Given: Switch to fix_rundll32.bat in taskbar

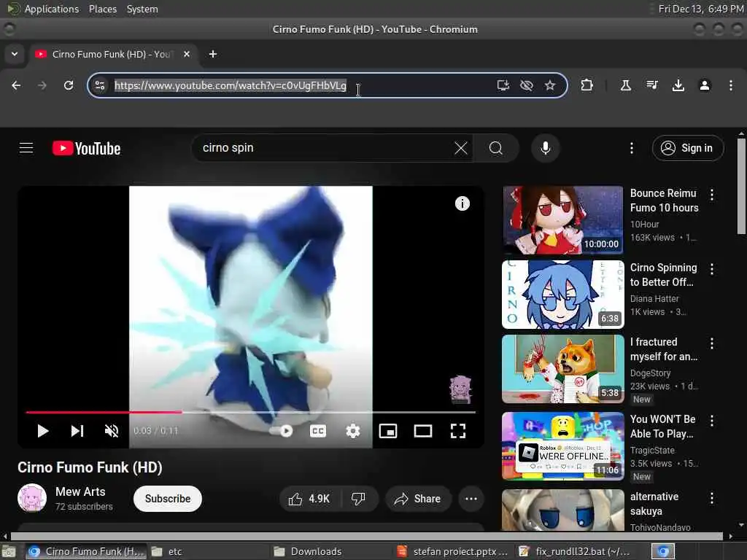Looking at the screenshot, I should (575, 551).
